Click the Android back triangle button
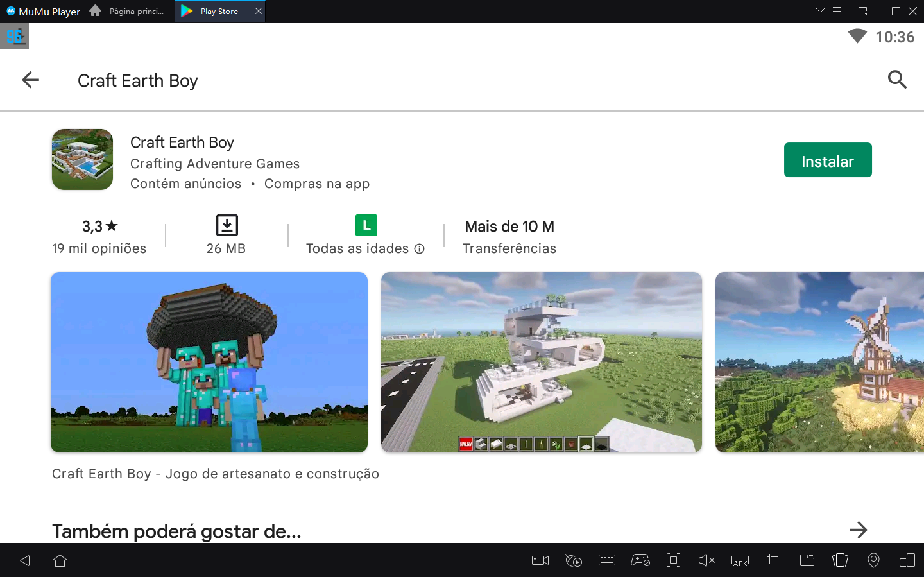 25,560
